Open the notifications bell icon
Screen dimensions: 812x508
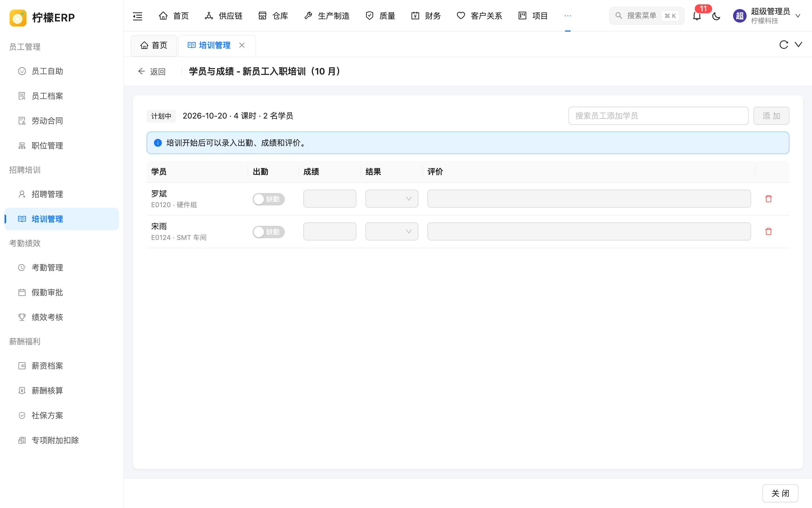tap(697, 16)
